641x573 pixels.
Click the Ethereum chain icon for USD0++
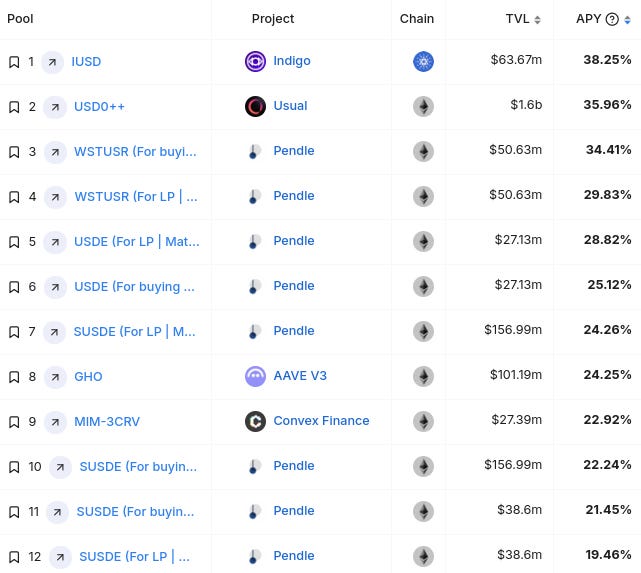coord(424,107)
